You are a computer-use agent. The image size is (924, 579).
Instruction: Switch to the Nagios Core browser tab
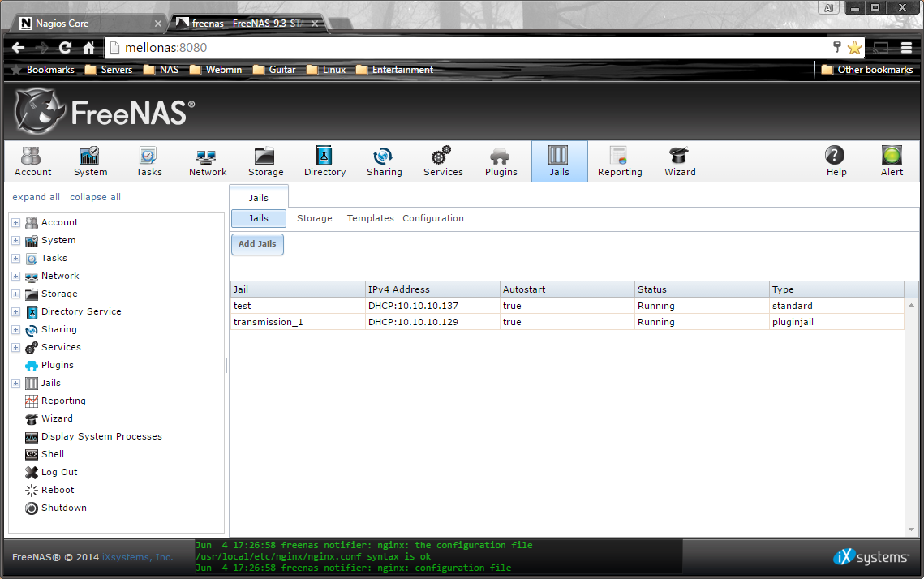pyautogui.click(x=88, y=24)
